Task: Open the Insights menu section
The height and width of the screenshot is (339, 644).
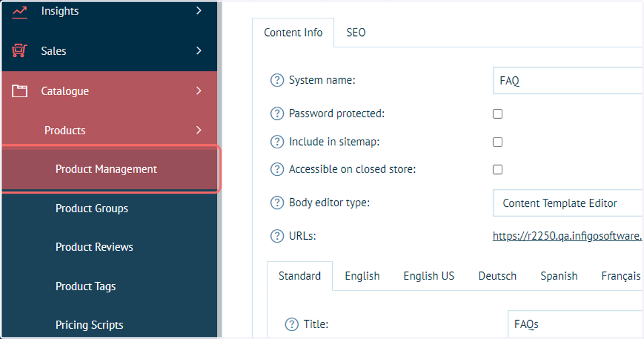Action: coord(109,11)
